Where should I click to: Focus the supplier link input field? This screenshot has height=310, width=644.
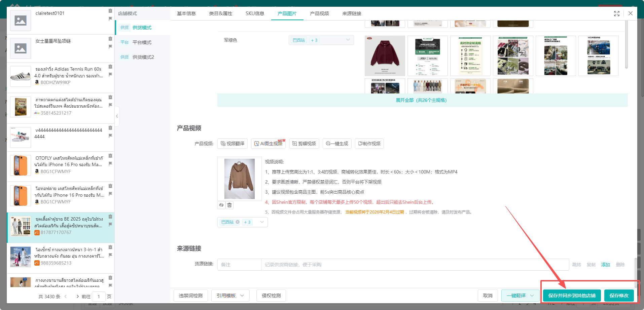[x=415, y=265]
